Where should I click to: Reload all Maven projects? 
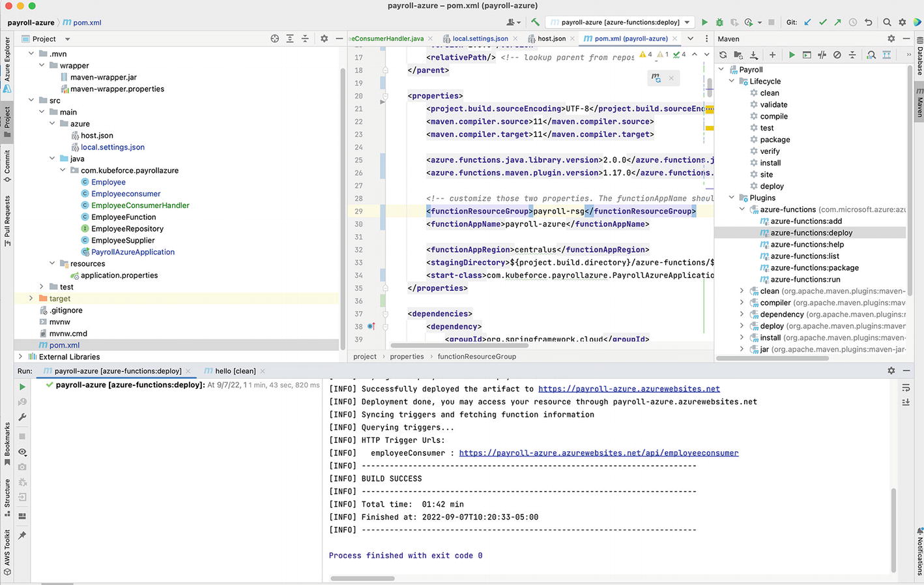(723, 55)
